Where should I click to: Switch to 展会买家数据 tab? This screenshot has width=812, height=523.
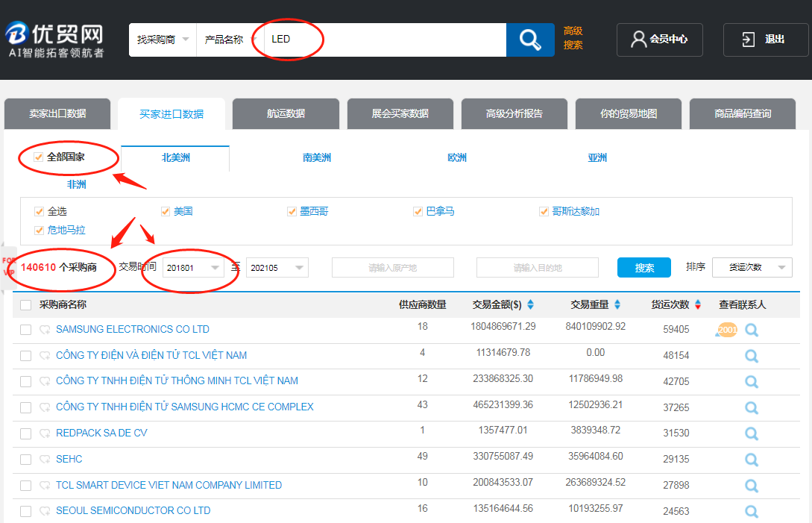[x=400, y=113]
